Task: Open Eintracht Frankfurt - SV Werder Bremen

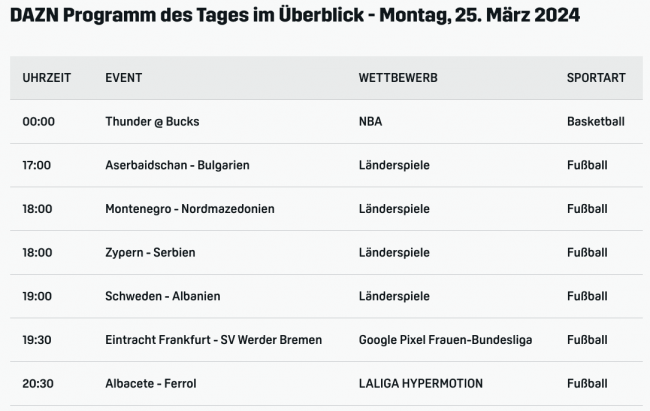Action: pyautogui.click(x=214, y=340)
